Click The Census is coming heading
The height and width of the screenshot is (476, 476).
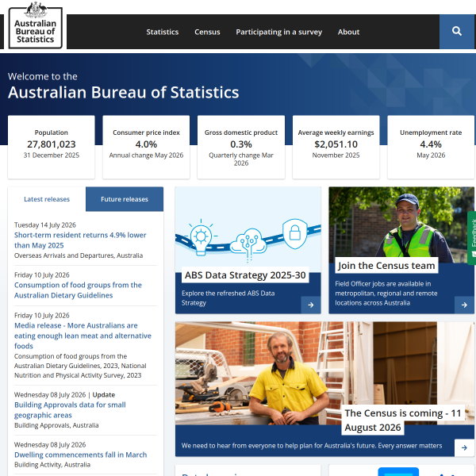click(402, 420)
